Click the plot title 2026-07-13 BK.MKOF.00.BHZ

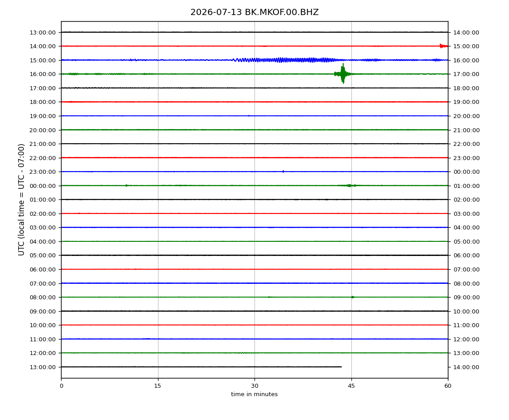[254, 12]
